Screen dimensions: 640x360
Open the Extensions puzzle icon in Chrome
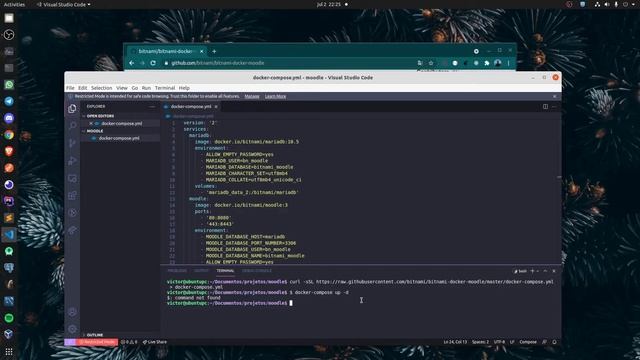tap(487, 63)
